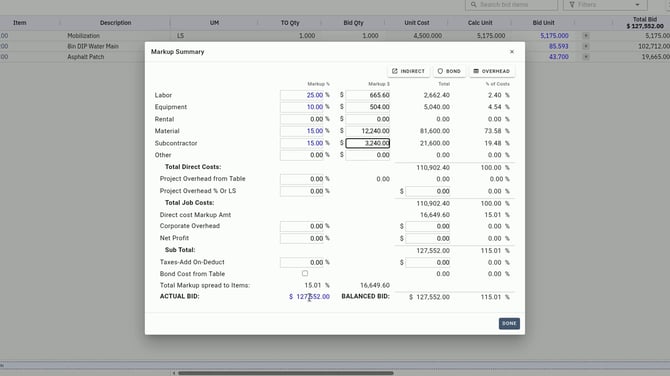Edit the Material markup dollar field

[367, 131]
